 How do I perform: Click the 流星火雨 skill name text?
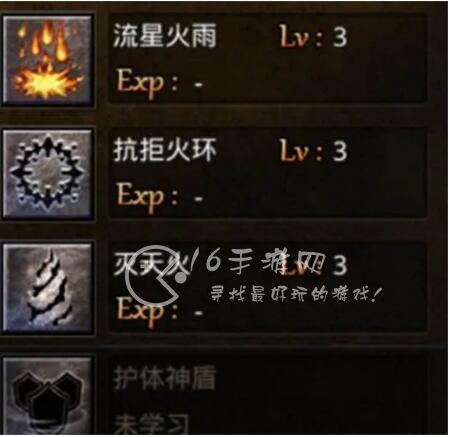coord(165,36)
